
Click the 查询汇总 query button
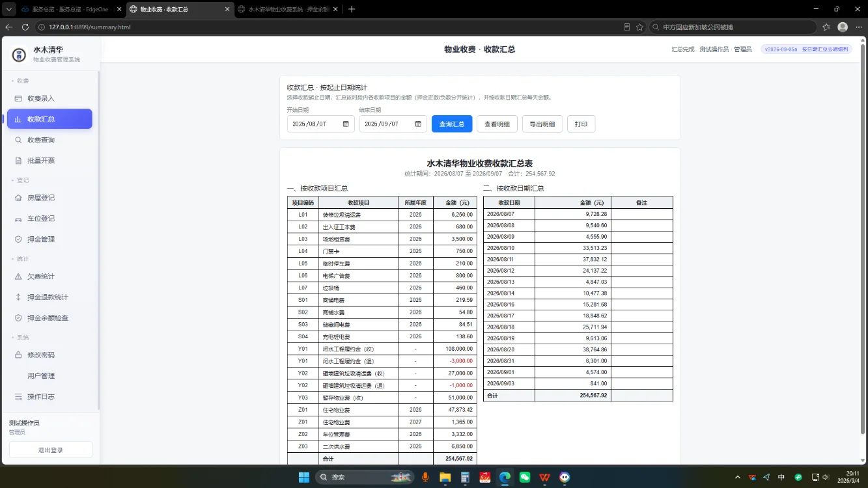452,124
